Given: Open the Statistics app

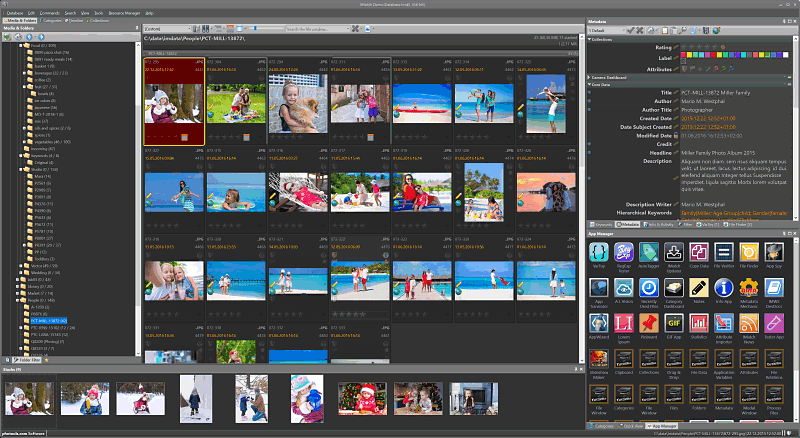Looking at the screenshot, I should point(698,324).
